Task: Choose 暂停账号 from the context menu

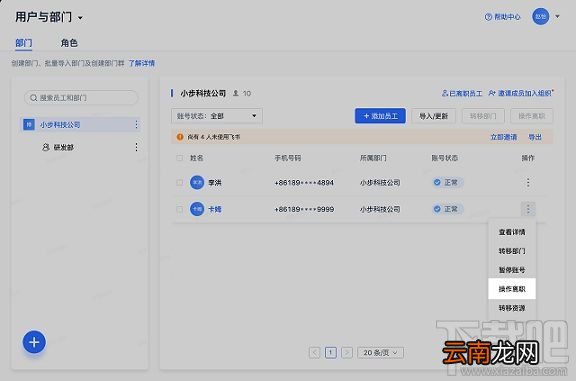Action: point(512,270)
